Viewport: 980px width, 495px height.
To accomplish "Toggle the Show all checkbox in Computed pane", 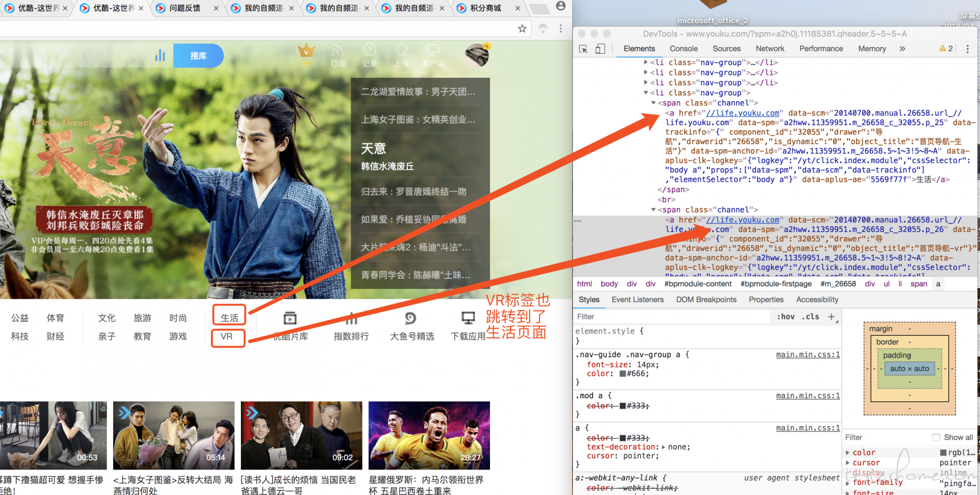I will tap(936, 437).
